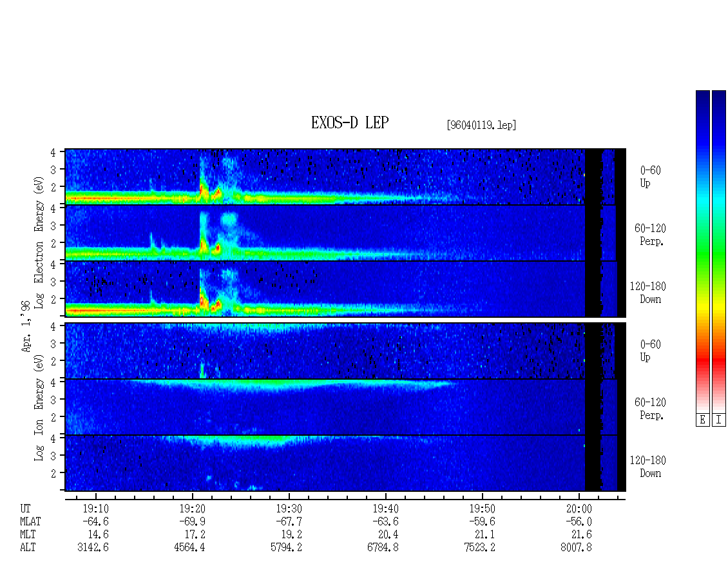The image size is (728, 564).
Task: Click the MLT value 21.1
Action: click(484, 534)
